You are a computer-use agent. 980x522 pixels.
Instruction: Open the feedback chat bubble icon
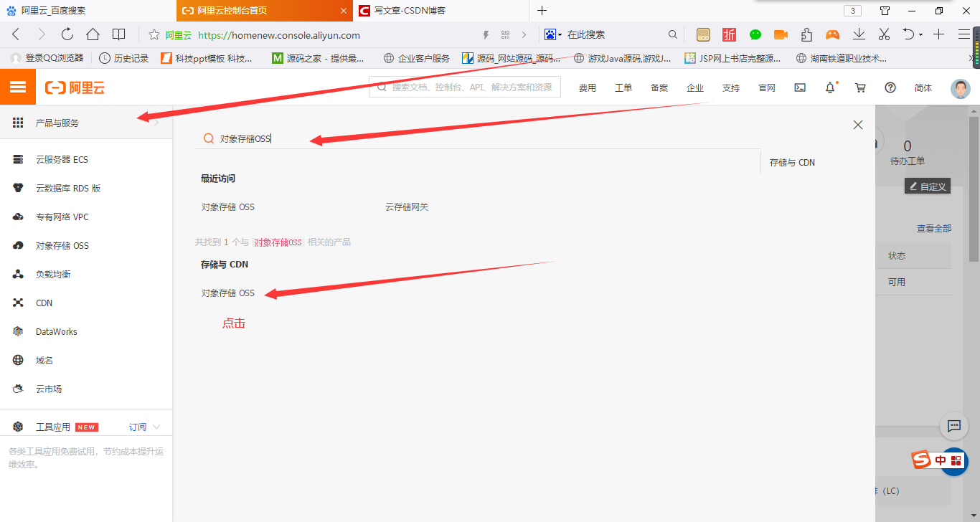click(x=954, y=426)
